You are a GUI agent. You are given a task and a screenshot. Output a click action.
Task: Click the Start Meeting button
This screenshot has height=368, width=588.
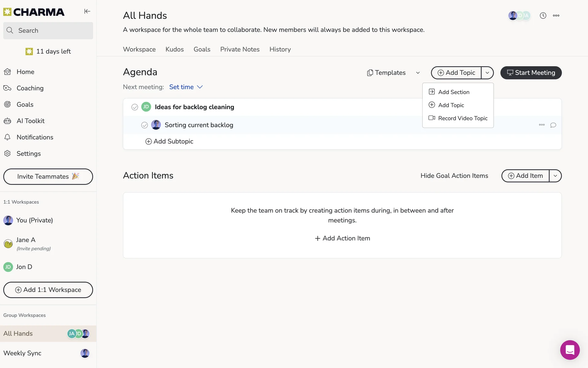[531, 73]
